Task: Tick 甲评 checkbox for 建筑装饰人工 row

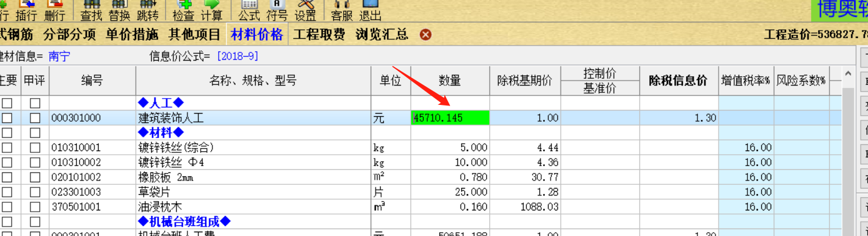Action: (35, 118)
